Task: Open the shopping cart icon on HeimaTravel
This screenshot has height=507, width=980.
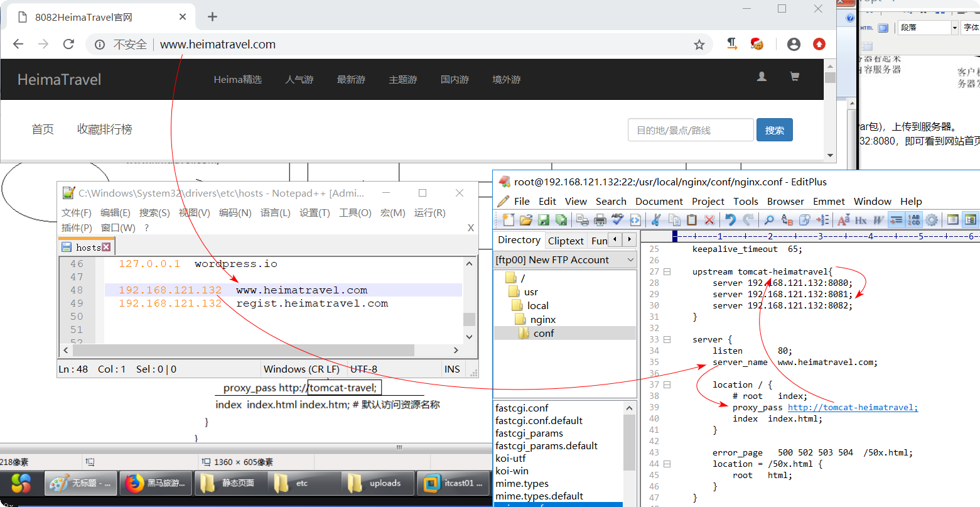Action: coord(794,77)
